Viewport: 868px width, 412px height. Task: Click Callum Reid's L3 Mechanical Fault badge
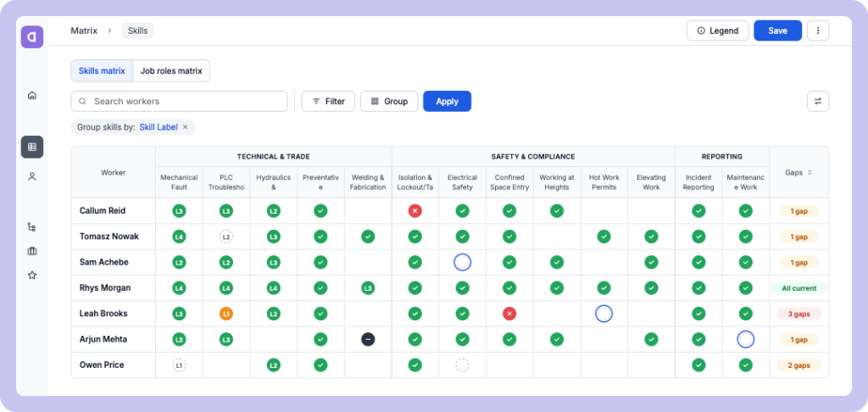179,211
